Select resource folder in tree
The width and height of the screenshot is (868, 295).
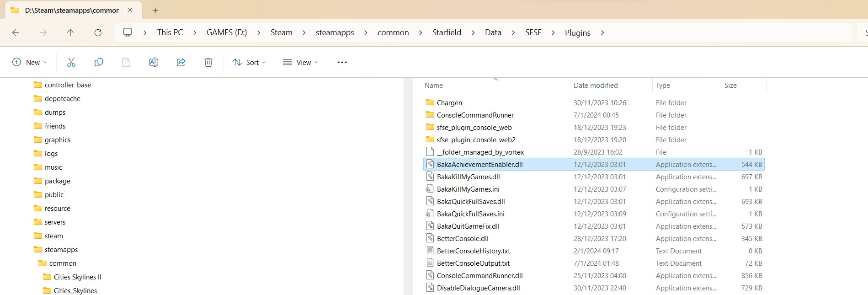coord(58,209)
